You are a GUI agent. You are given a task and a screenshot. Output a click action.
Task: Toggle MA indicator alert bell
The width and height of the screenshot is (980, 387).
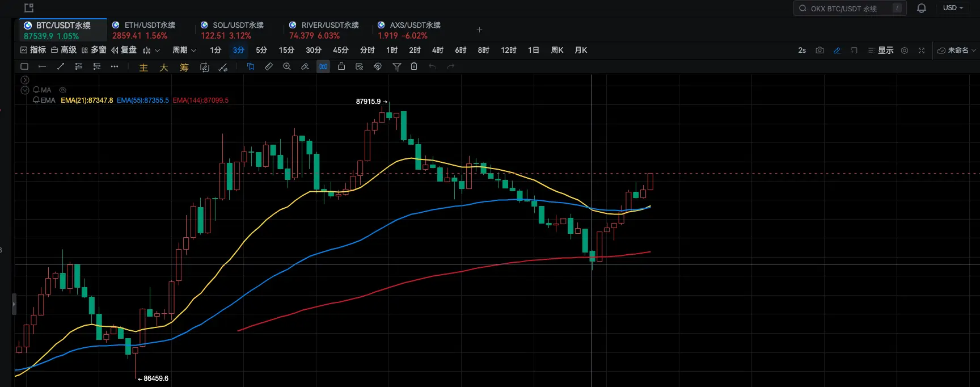36,90
